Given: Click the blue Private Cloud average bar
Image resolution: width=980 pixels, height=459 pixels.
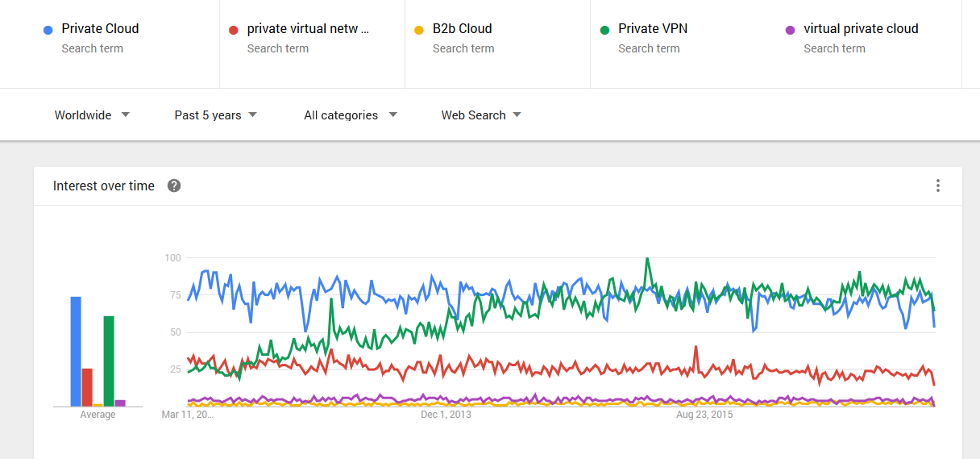Looking at the screenshot, I should coord(76,352).
